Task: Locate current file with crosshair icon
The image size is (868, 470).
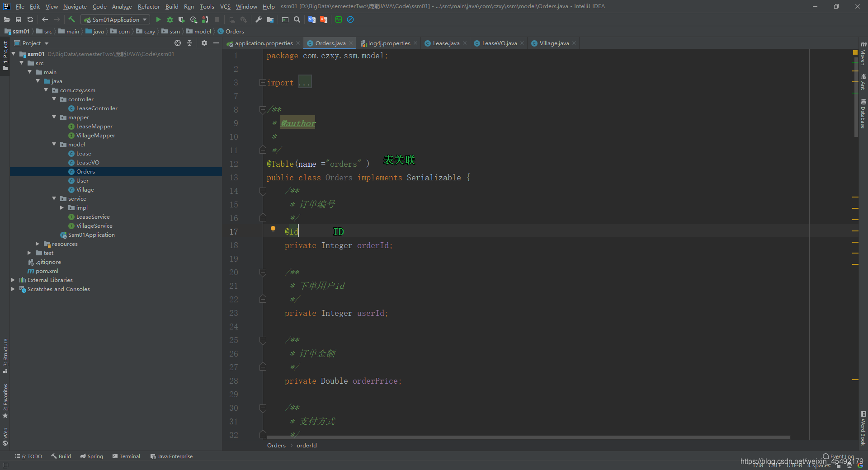Action: 178,43
